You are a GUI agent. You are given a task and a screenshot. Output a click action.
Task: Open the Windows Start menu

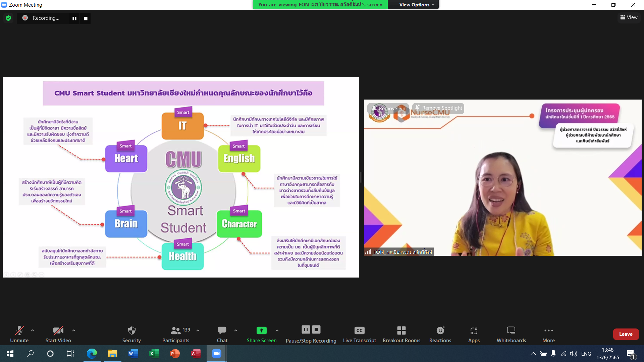10,354
